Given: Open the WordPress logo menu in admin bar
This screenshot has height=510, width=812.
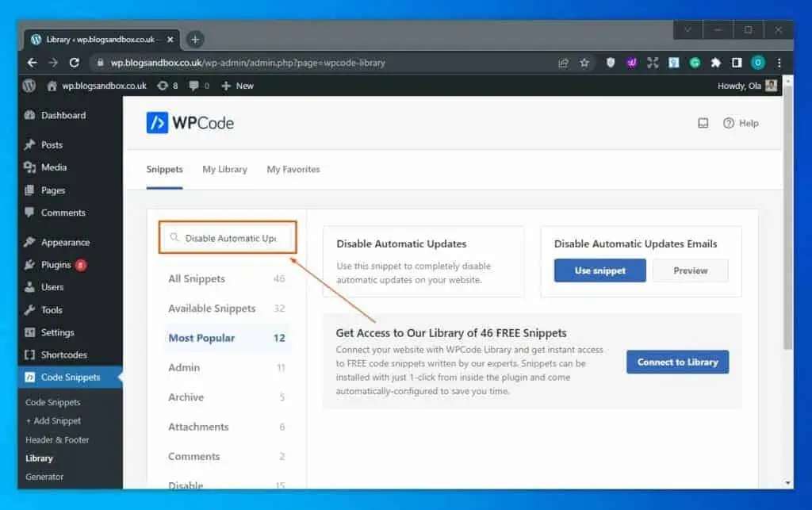Looking at the screenshot, I should point(29,86).
